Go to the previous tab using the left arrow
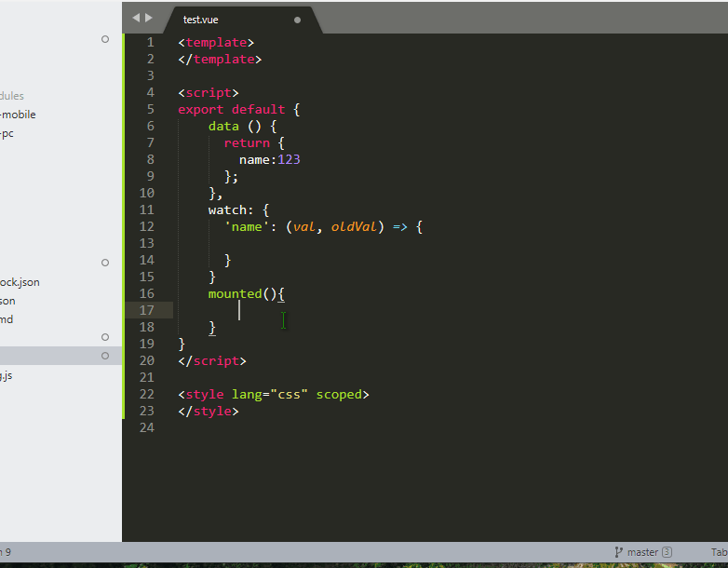The height and width of the screenshot is (568, 728). click(136, 18)
